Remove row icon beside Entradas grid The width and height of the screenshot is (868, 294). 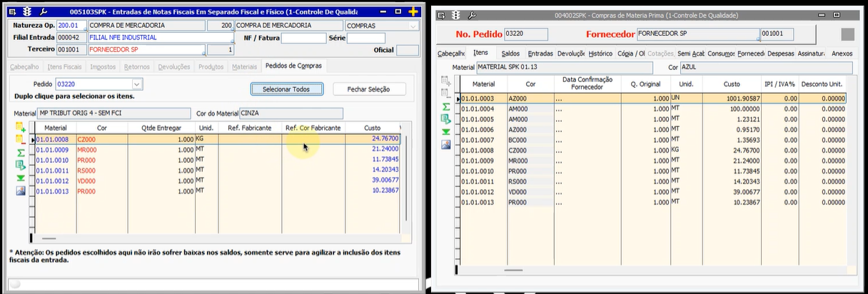pyautogui.click(x=20, y=139)
